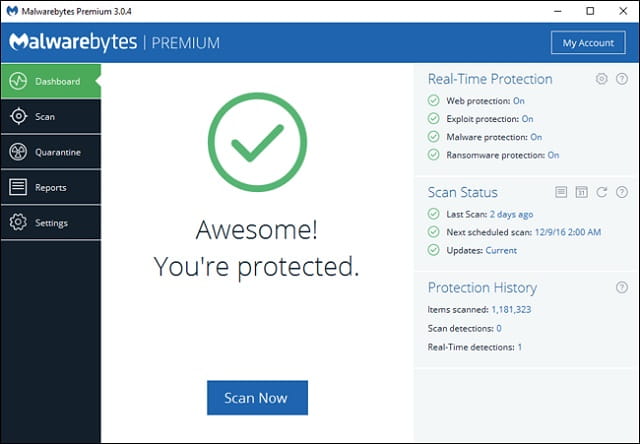This screenshot has height=444, width=640.
Task: Click Exploit protection check icon
Action: (433, 119)
